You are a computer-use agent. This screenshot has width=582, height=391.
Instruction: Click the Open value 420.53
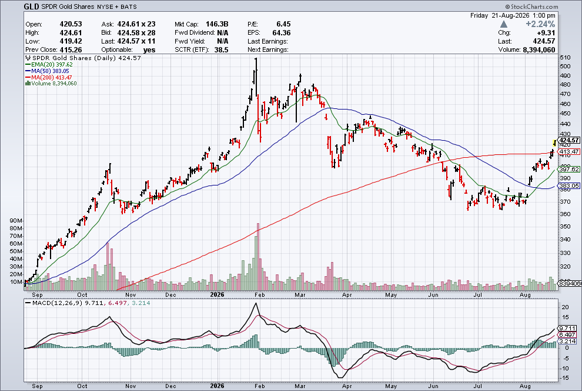click(x=71, y=24)
